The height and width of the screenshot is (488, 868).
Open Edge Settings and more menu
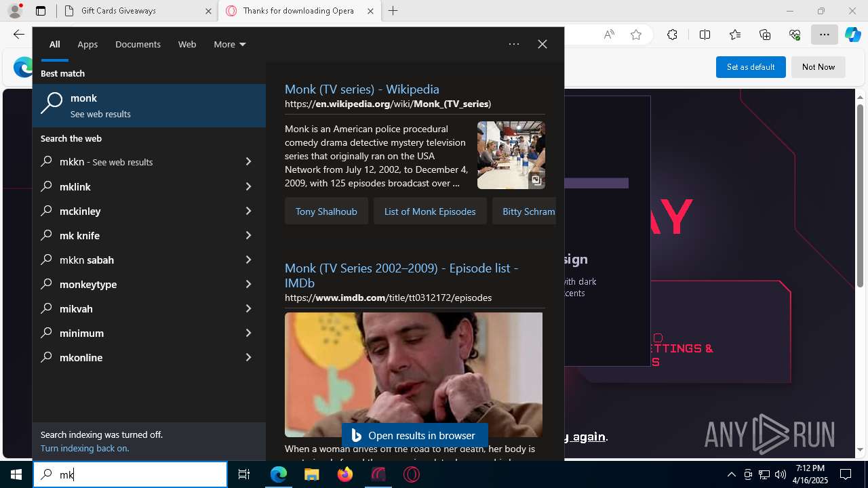pos(825,35)
